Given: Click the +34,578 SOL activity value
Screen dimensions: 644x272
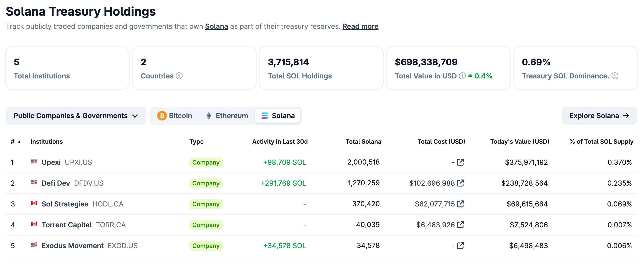Looking at the screenshot, I should coord(285,246).
